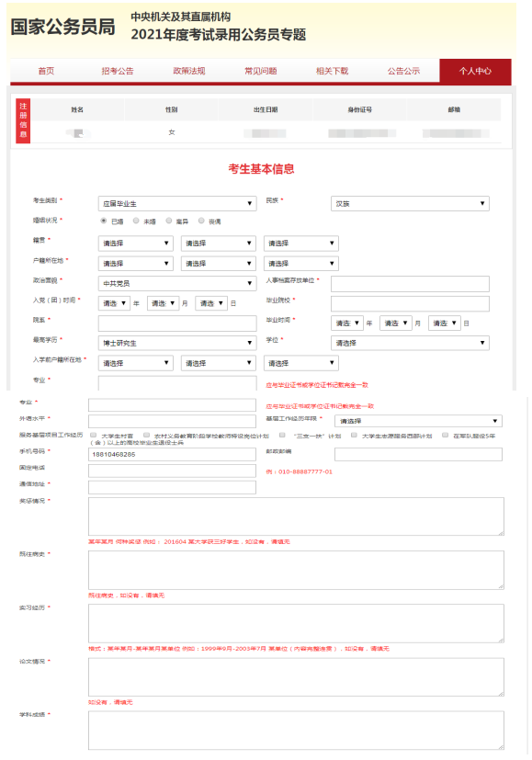Select the 已婚 radio button
The height and width of the screenshot is (760, 532).
[103, 221]
